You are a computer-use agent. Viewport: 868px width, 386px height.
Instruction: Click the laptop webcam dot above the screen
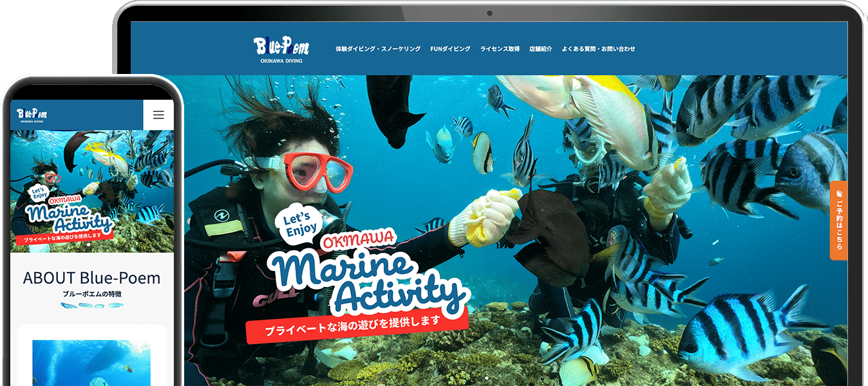click(489, 14)
